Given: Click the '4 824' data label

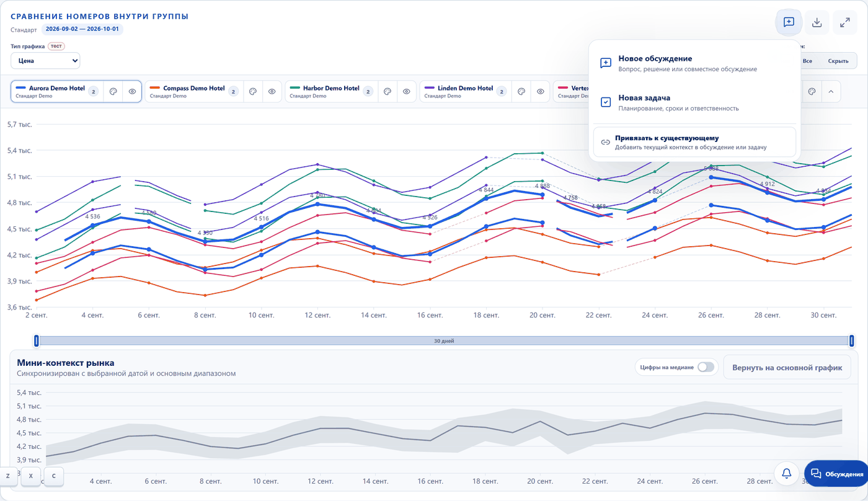Looking at the screenshot, I should click(655, 192).
